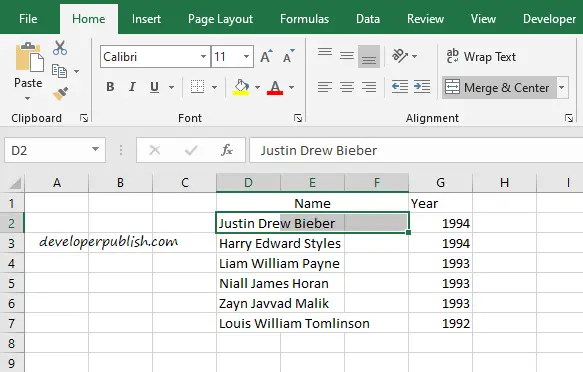
Task: Click the Decrease Font Size icon
Action: pyautogui.click(x=289, y=56)
